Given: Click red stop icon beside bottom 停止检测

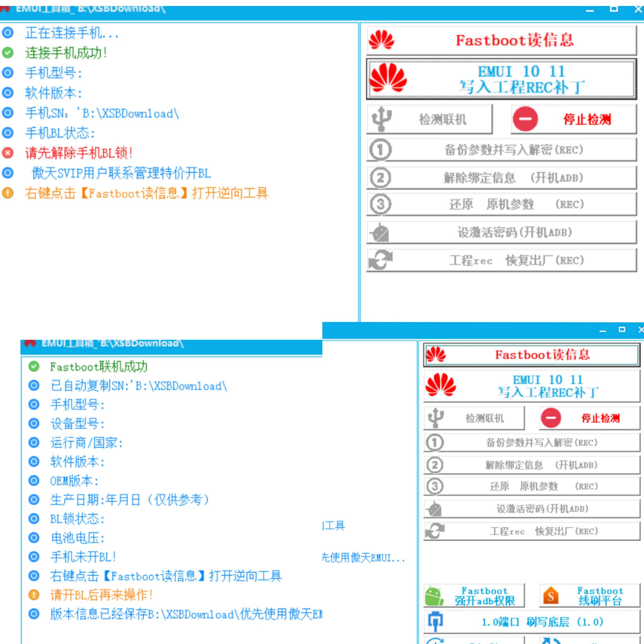Looking at the screenshot, I should point(551,418).
